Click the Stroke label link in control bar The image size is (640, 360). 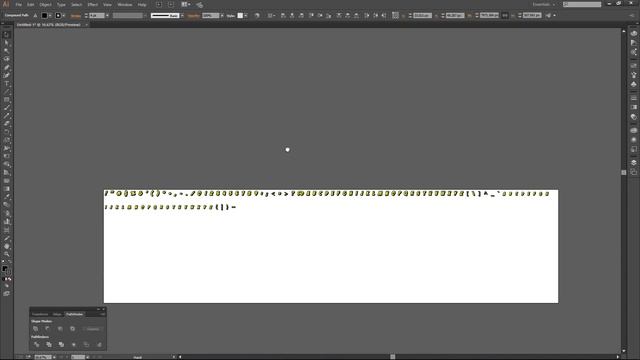tap(76, 16)
